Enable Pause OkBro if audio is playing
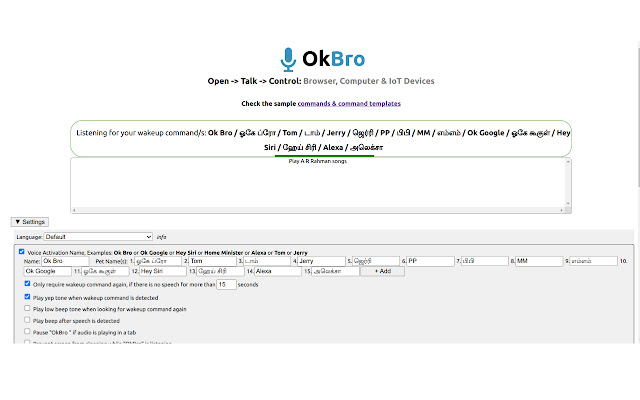The image size is (640, 400). 27,331
